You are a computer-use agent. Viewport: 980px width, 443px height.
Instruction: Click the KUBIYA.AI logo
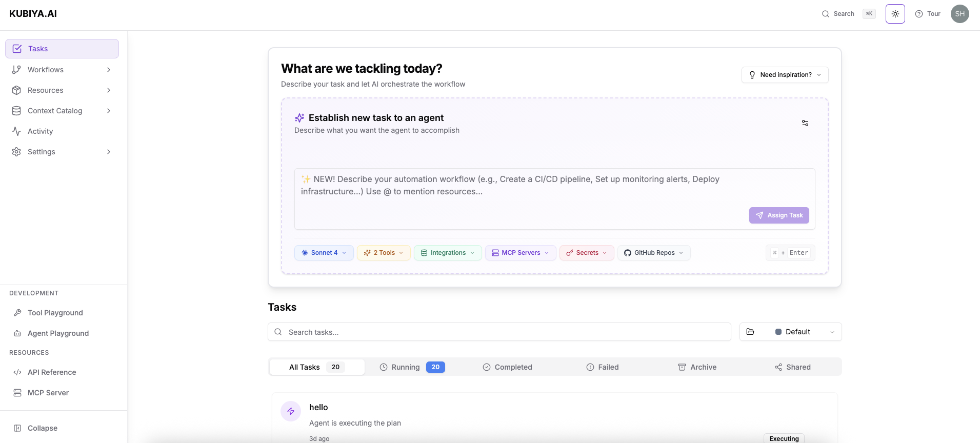tap(33, 14)
